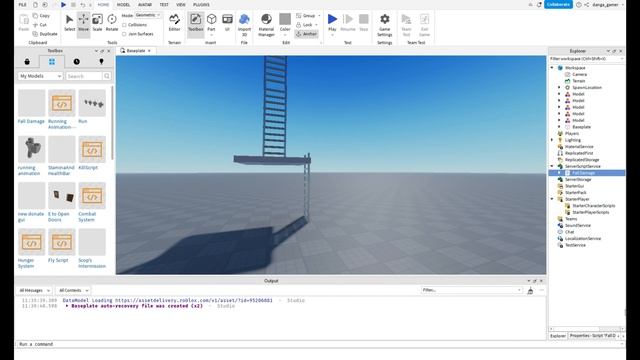Screen dimensions: 640x360
Task: Enable the Join Surfaces checkbox
Action: coord(124,34)
